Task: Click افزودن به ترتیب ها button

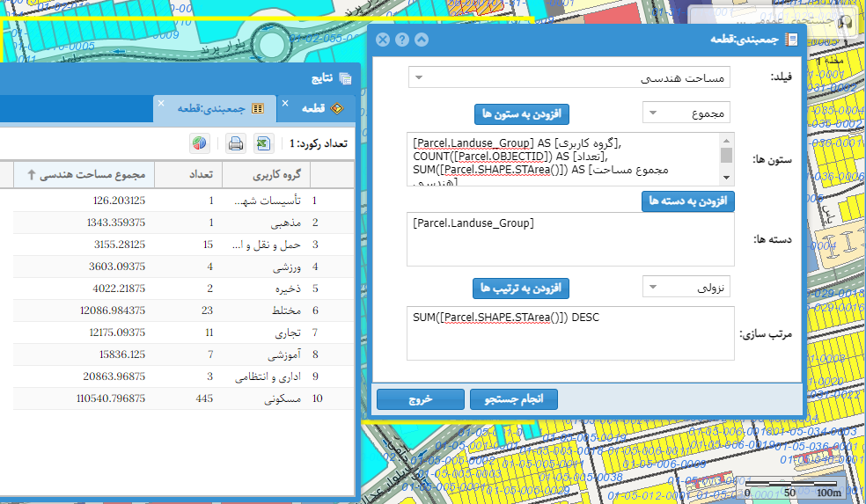Action: (521, 289)
